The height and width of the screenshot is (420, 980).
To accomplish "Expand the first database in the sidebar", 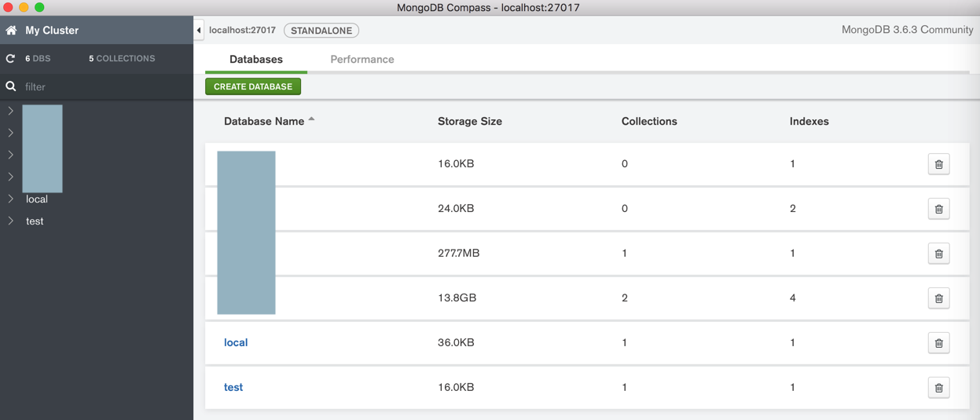I will [x=11, y=111].
